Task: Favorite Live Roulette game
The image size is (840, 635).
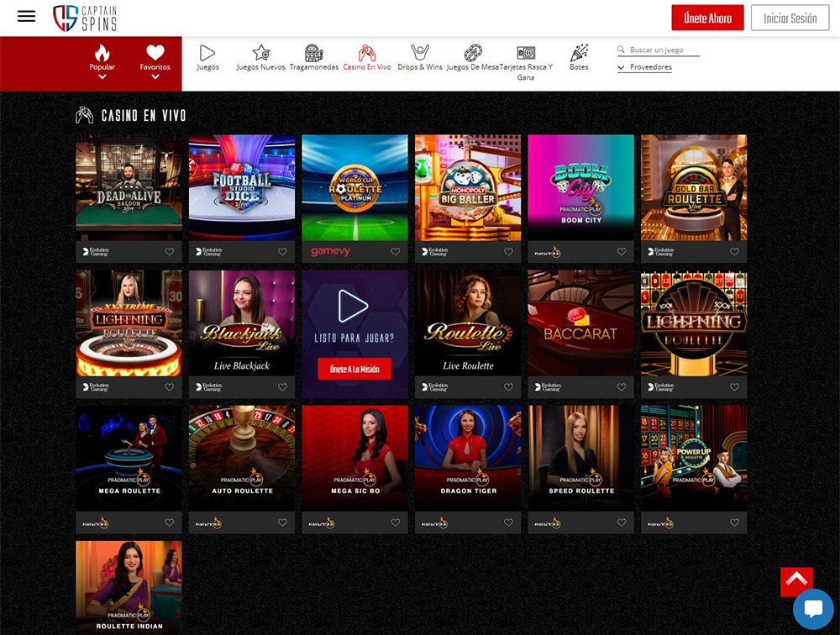Action: click(x=508, y=387)
